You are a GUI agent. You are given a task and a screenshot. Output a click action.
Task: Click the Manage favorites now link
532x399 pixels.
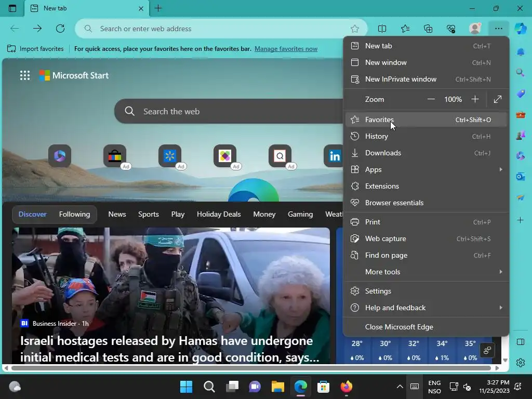tap(286, 49)
